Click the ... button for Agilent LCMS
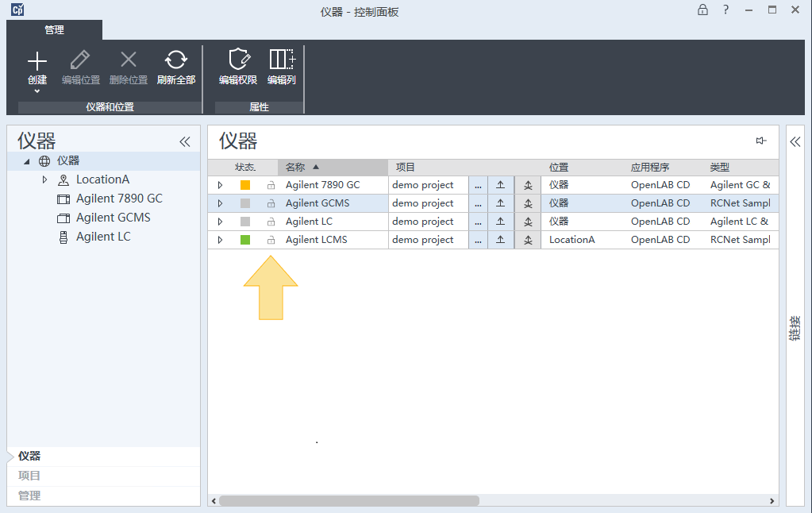The image size is (812, 513). point(478,240)
